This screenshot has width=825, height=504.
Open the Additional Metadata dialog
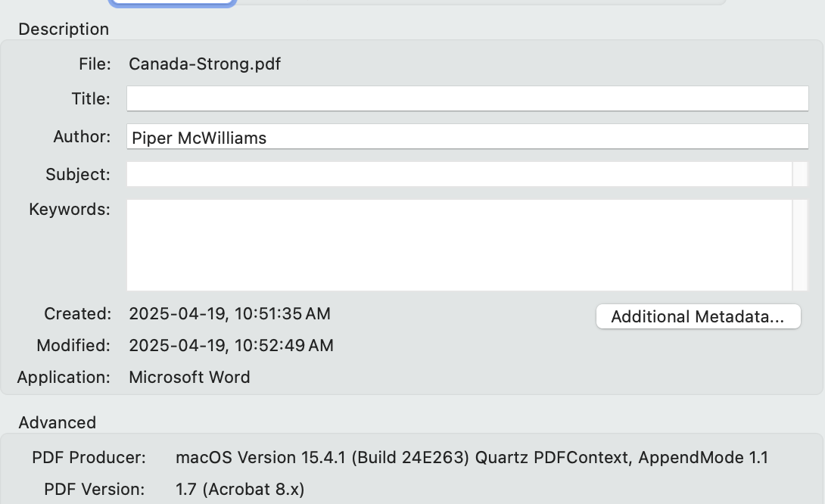tap(698, 317)
